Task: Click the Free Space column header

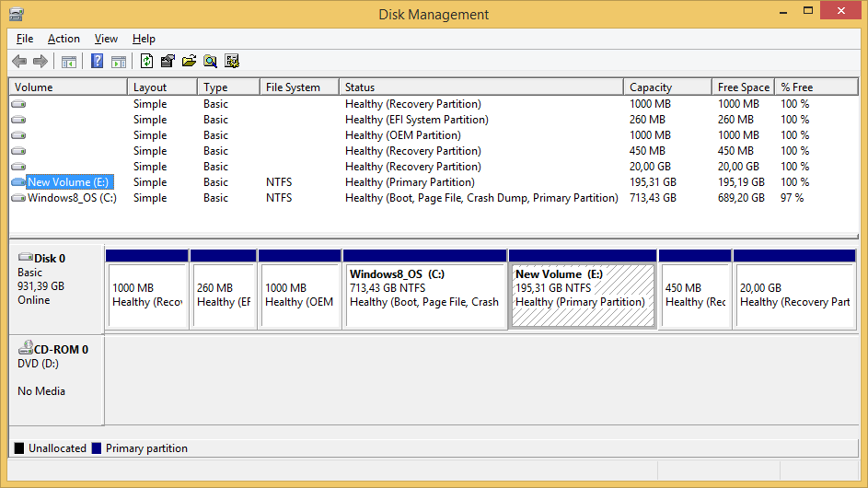Action: coord(743,87)
